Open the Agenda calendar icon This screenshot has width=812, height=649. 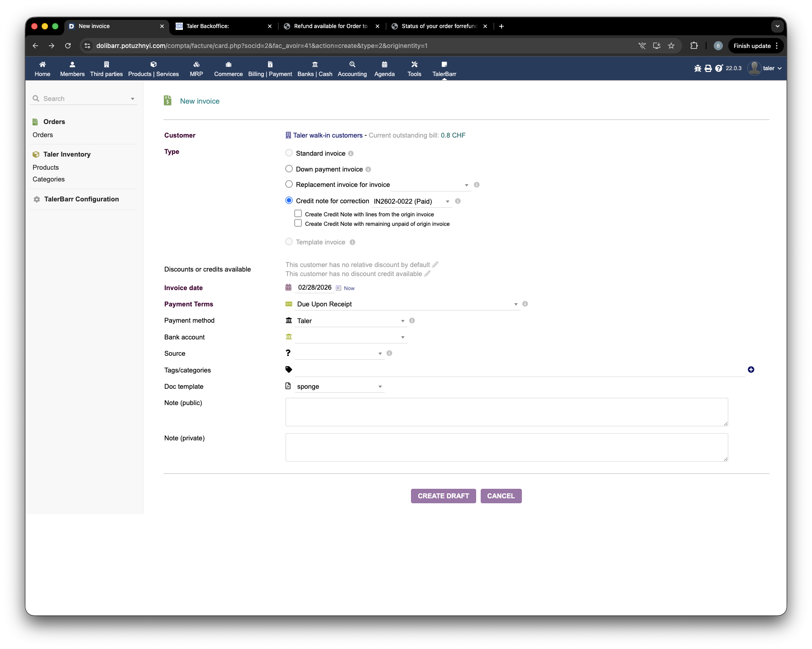tap(384, 65)
